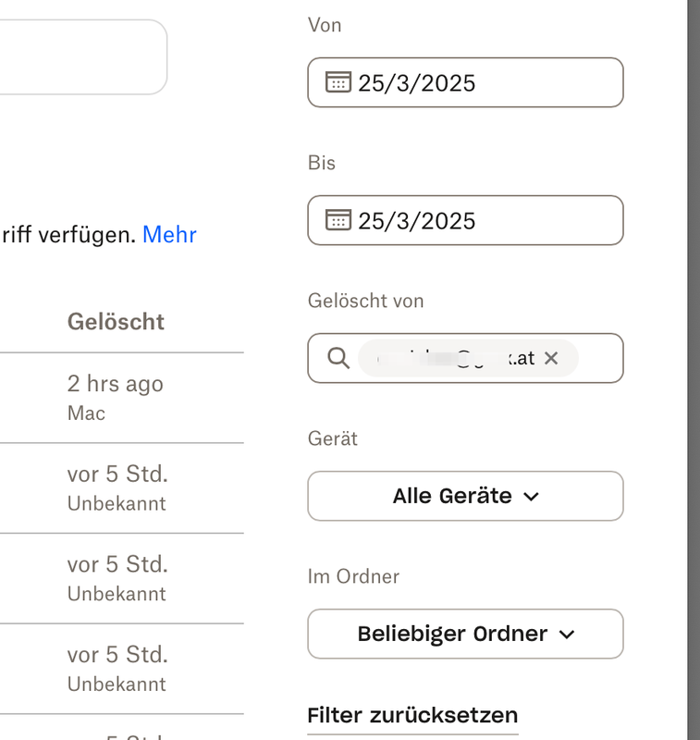Click the calendar icon in Von field

[338, 82]
